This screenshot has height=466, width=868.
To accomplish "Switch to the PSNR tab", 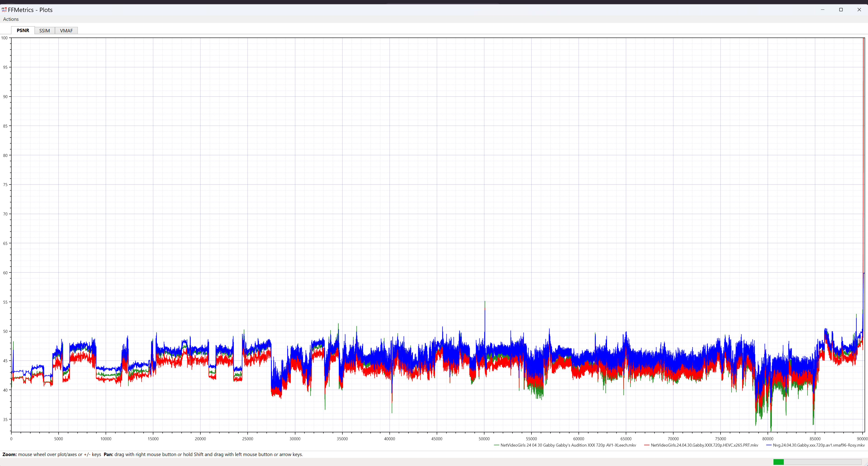I will (23, 31).
